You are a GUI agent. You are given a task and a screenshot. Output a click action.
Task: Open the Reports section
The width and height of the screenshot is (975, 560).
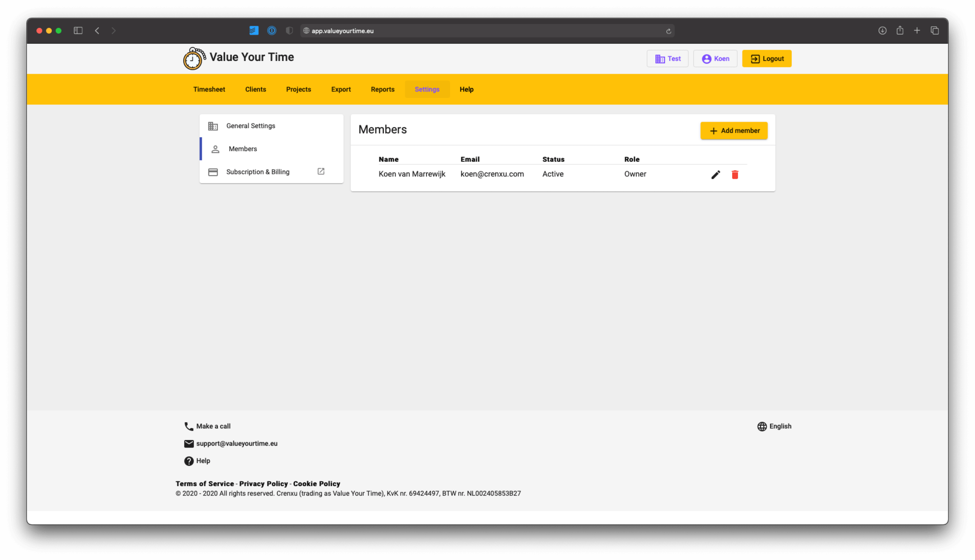click(x=382, y=89)
